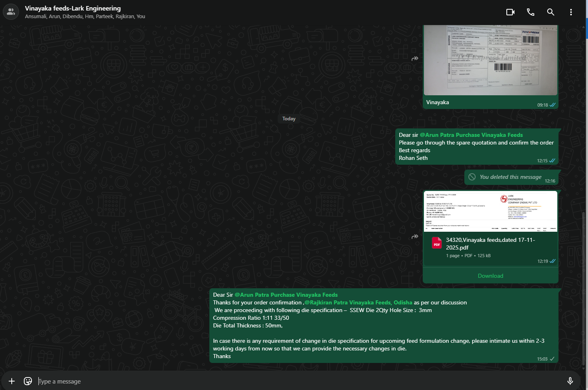Click the 34320 Vinayaka feeds PDF filename
Image resolution: width=588 pixels, height=390 pixels.
pos(490,243)
